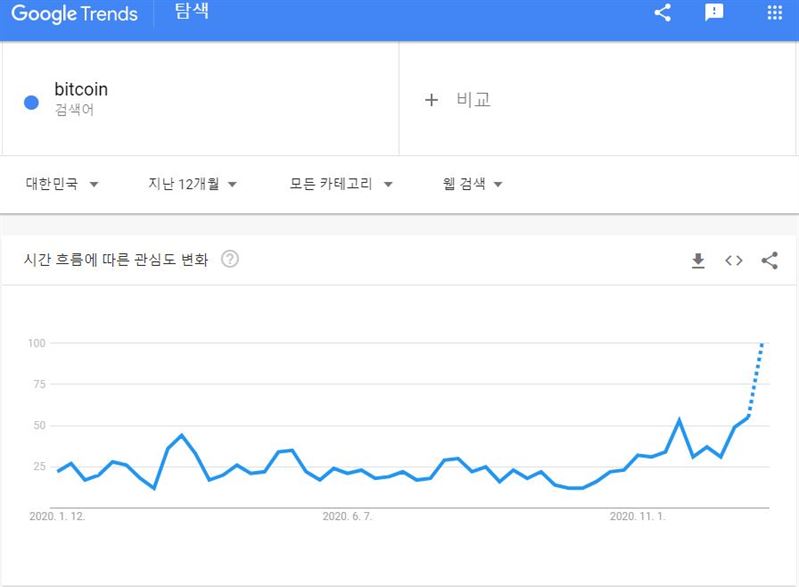This screenshot has height=587, width=799.
Task: Click the dotted peak point at 100
Action: click(x=763, y=343)
